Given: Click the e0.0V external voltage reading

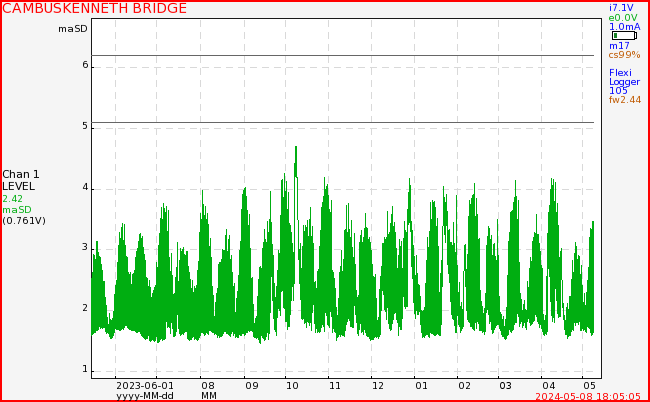Looking at the screenshot, I should click(623, 18).
